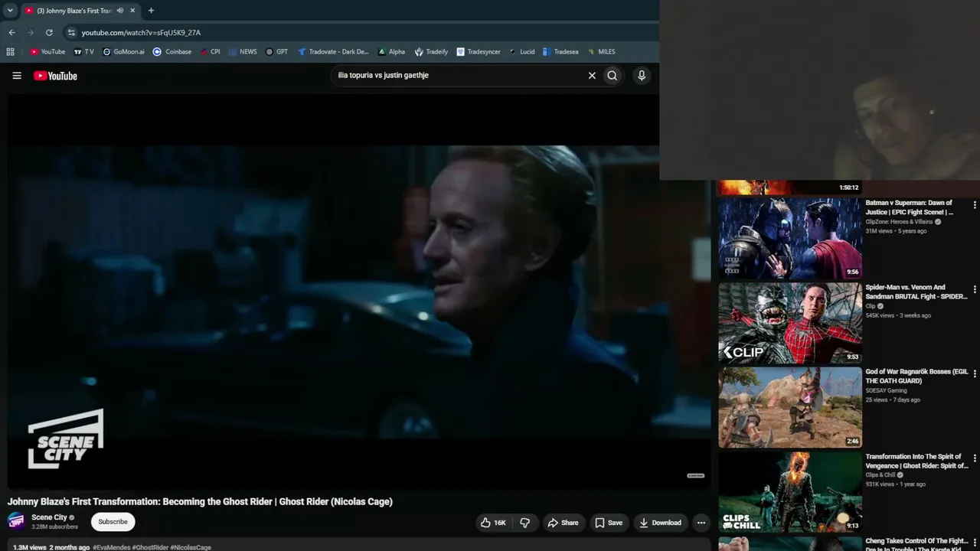Close the Johnny Blaze YouTube tab
The height and width of the screenshot is (551, 980).
click(x=132, y=11)
